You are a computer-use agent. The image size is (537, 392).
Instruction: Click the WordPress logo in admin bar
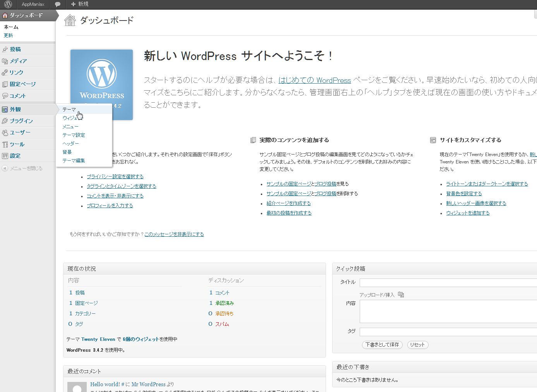(x=8, y=4)
